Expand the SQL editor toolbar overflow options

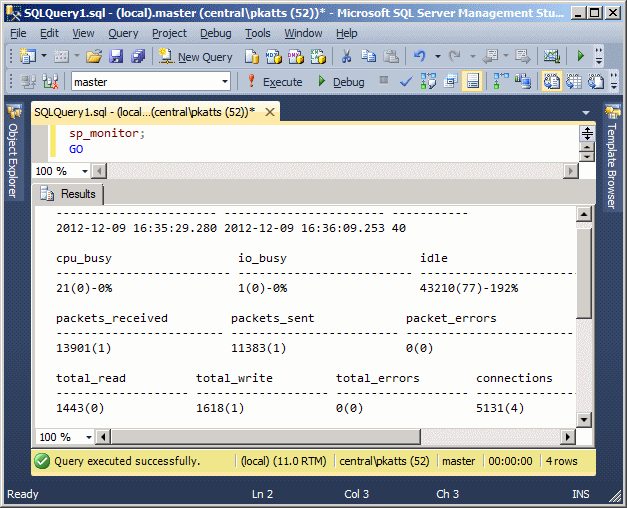tap(615, 82)
